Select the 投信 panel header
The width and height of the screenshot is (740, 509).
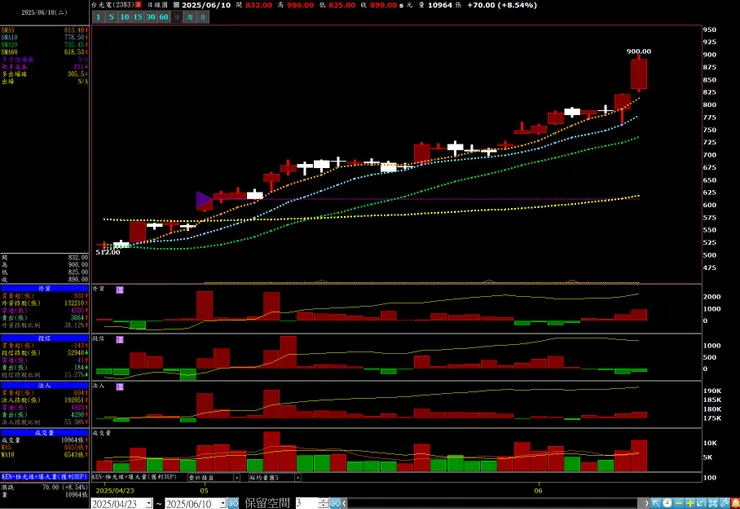point(44,338)
